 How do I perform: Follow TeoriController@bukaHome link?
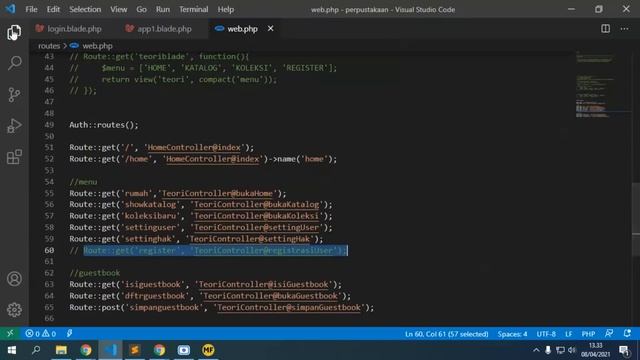click(217, 193)
